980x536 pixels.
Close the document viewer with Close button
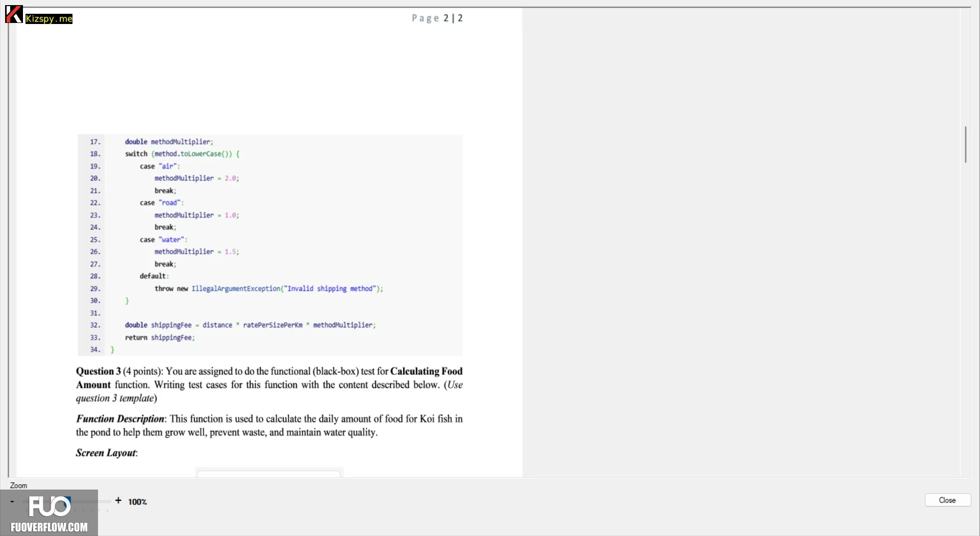click(947, 500)
